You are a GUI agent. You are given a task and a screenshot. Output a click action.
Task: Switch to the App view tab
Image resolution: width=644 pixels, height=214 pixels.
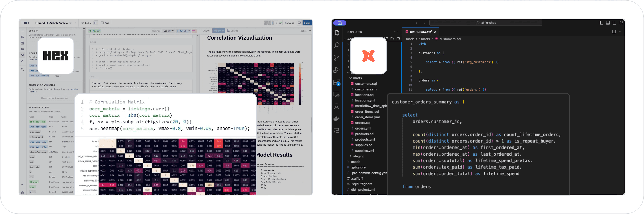105,23
